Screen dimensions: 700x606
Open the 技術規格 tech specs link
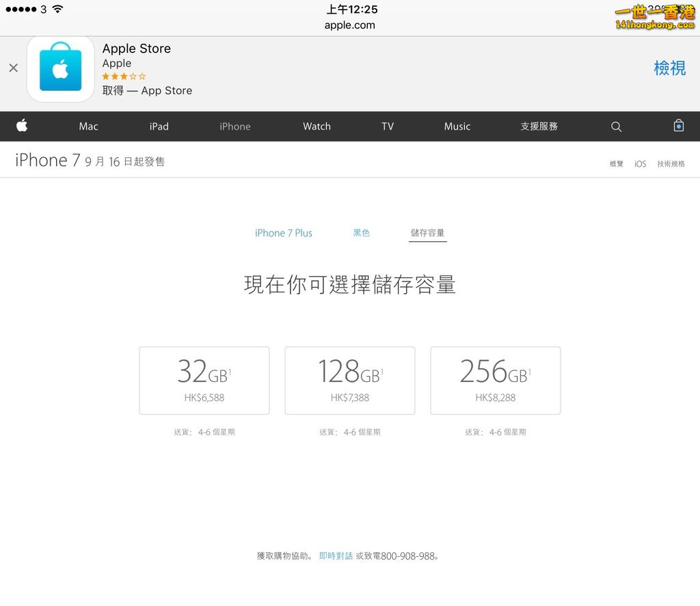point(671,164)
